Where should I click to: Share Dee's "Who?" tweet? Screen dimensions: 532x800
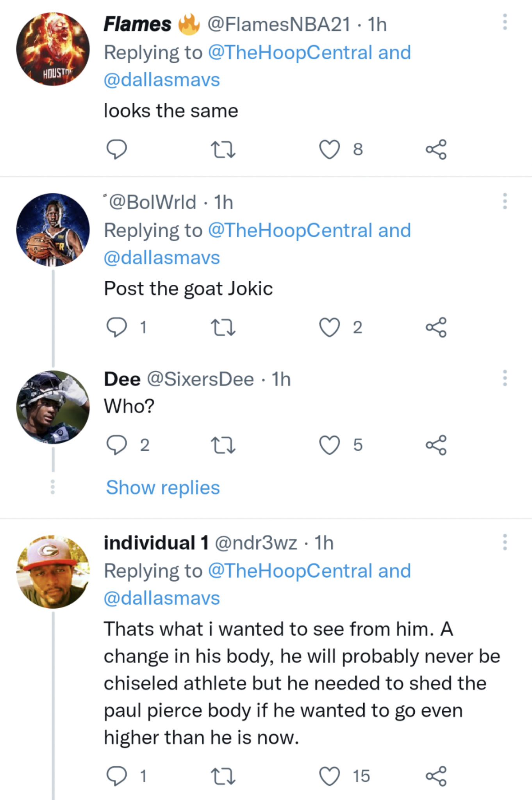click(436, 445)
